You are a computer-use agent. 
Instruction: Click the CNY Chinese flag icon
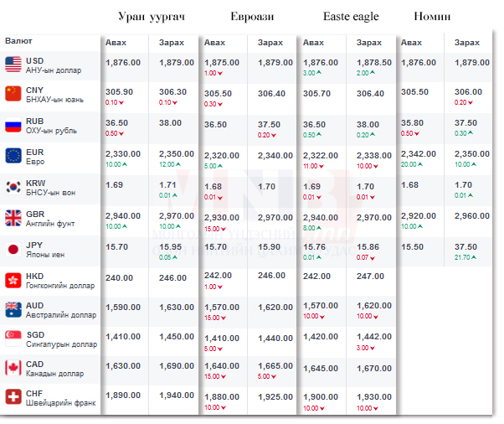tap(13, 94)
